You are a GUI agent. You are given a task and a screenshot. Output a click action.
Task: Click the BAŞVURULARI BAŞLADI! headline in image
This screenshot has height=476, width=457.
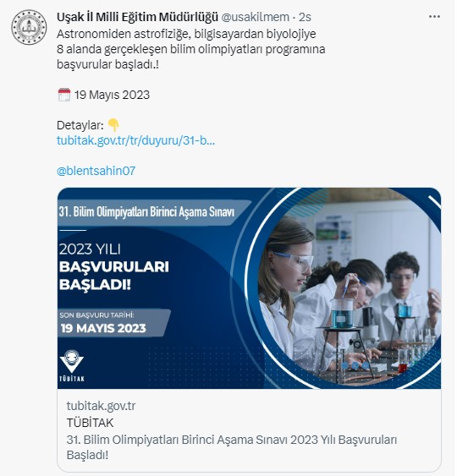click(114, 276)
